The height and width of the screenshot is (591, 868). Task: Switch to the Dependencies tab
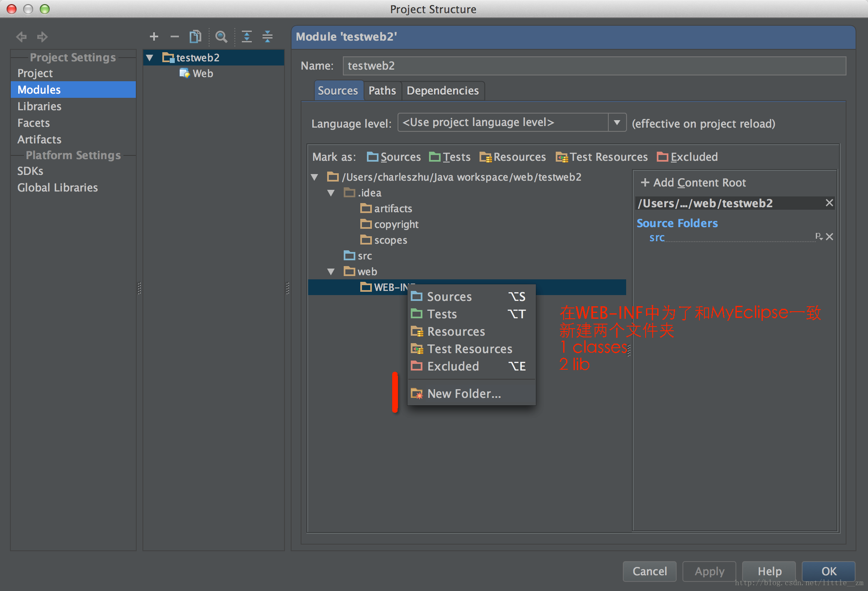443,91
